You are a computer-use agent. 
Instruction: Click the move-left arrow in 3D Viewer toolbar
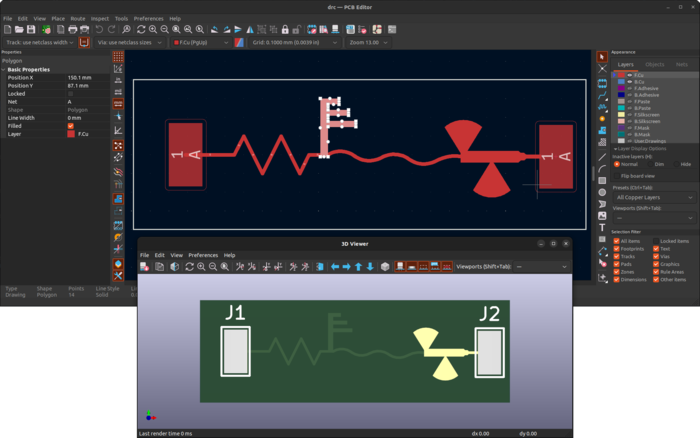point(335,267)
